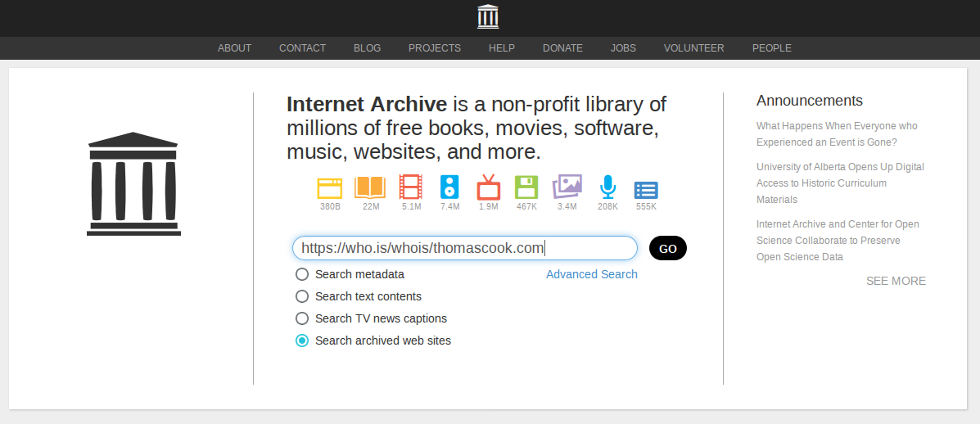Open the Concerts microphone icon (208K)
The width and height of the screenshot is (980, 424).
607,187
